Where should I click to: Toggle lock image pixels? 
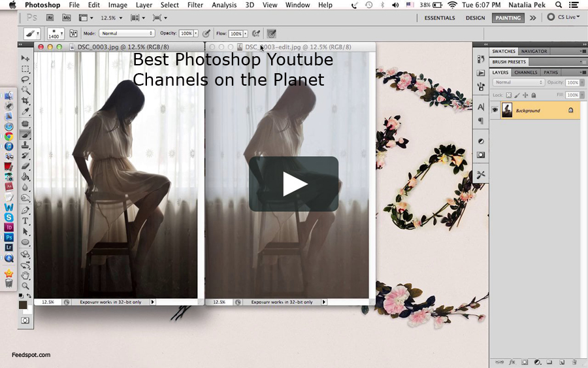(517, 95)
